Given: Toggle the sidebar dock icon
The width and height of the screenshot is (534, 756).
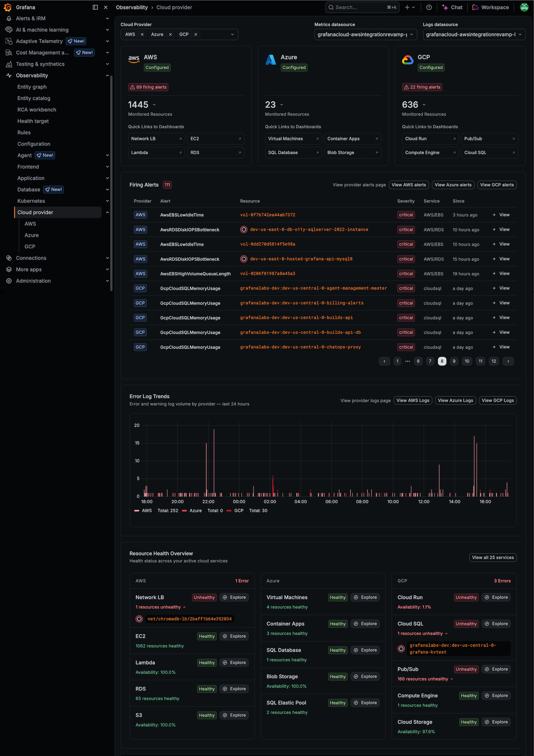Looking at the screenshot, I should pyautogui.click(x=95, y=7).
